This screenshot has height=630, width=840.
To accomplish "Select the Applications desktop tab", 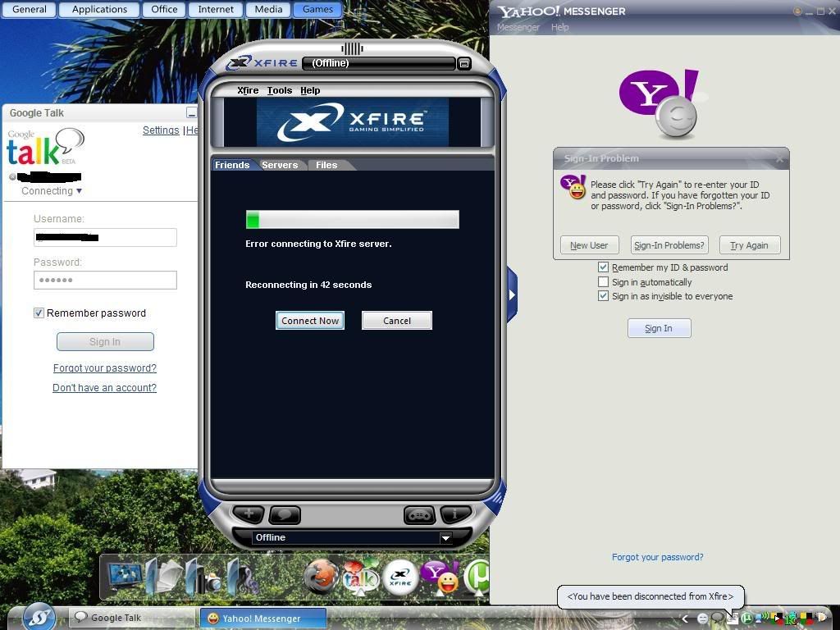I will (99, 10).
